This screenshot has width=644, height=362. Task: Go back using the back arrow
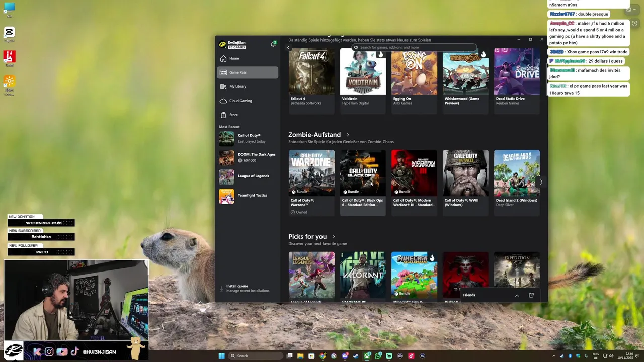288,47
